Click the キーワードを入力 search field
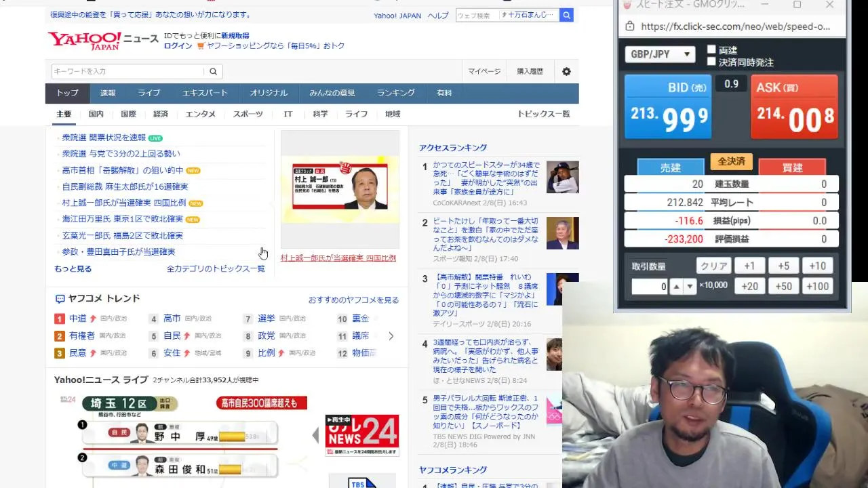 [x=127, y=71]
